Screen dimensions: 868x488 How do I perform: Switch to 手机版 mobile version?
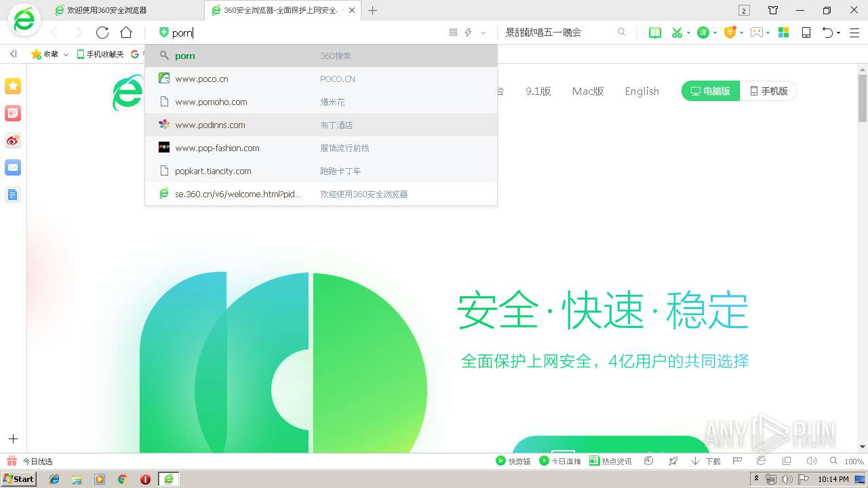pos(768,91)
